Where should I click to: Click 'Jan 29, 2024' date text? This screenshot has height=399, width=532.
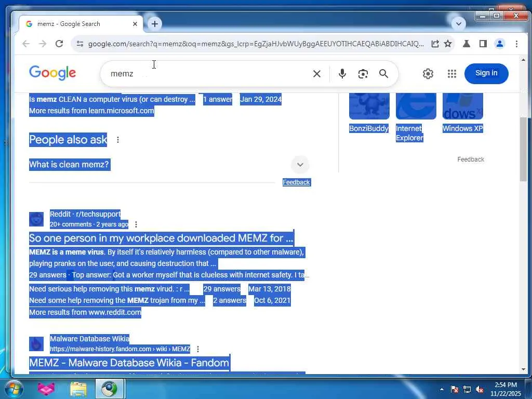[x=261, y=99]
